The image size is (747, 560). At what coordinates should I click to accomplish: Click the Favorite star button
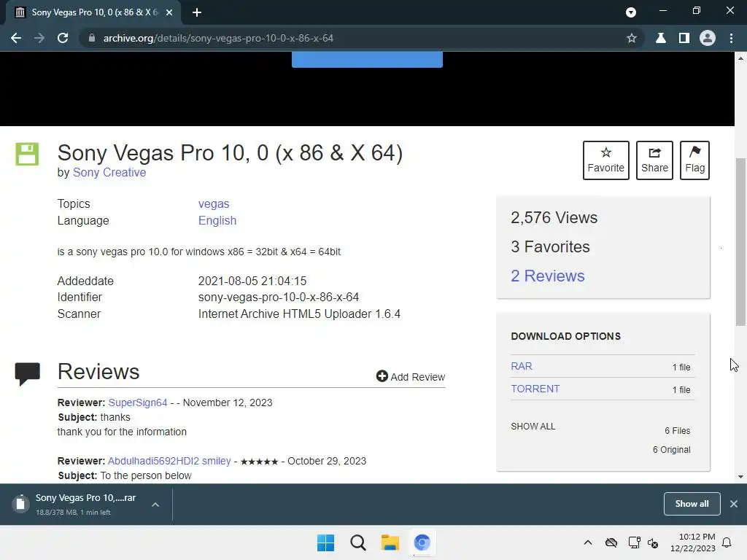pos(606,160)
